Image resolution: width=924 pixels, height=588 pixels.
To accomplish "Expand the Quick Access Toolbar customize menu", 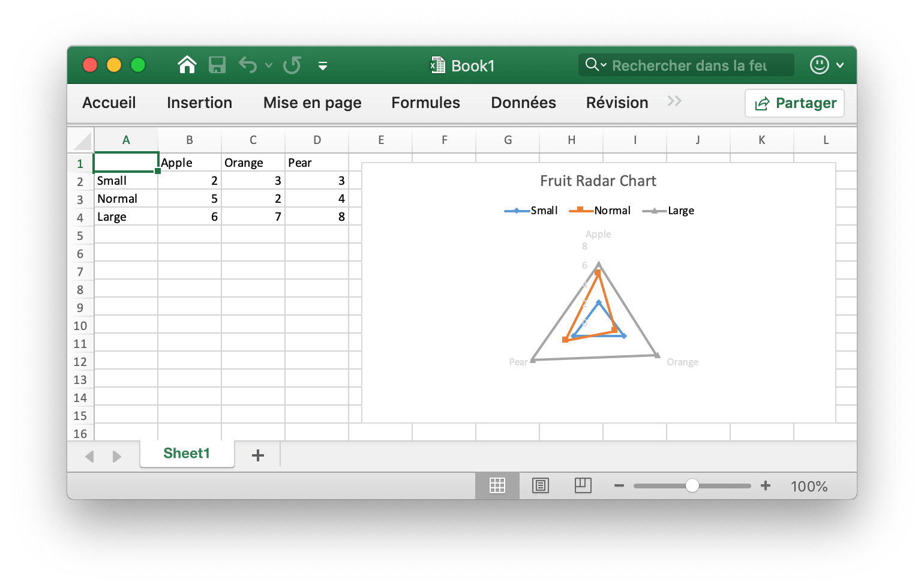I will coord(323,66).
